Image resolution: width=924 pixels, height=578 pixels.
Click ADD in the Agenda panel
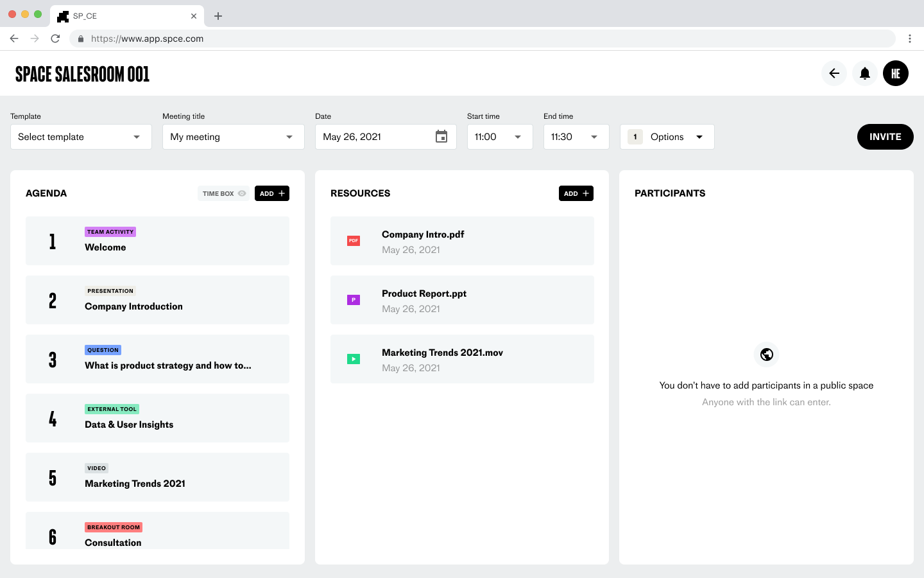click(x=272, y=193)
